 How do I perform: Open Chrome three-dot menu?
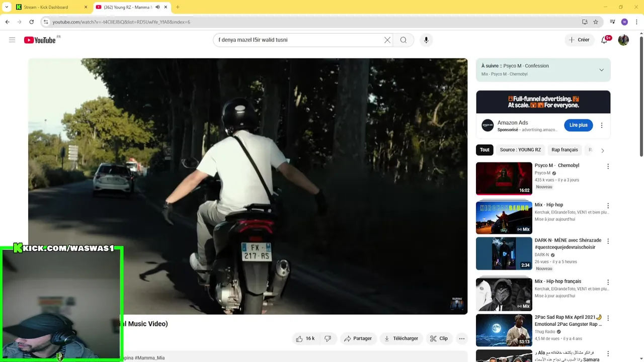(x=636, y=22)
